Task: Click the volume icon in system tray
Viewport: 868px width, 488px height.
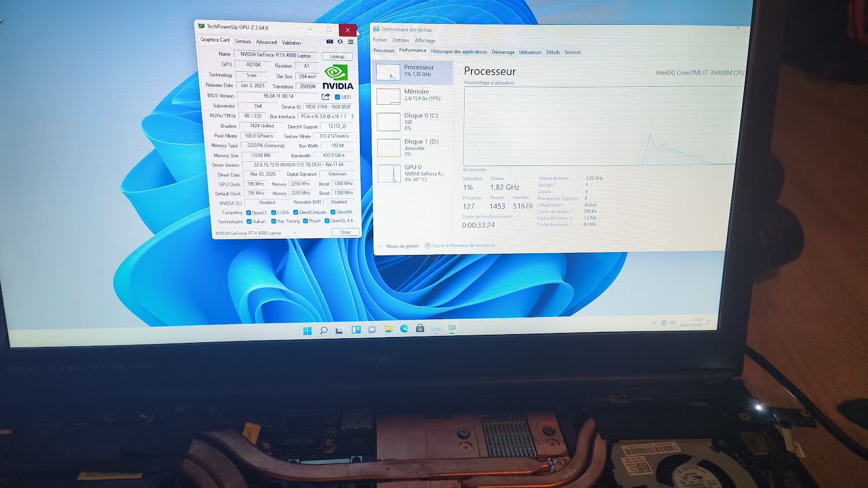Action: coord(672,323)
